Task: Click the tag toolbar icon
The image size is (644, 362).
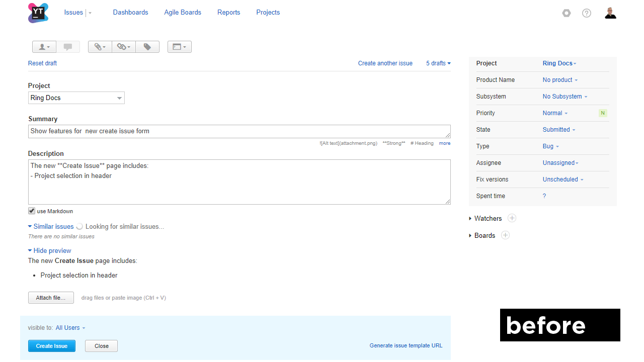Action: 147,47
